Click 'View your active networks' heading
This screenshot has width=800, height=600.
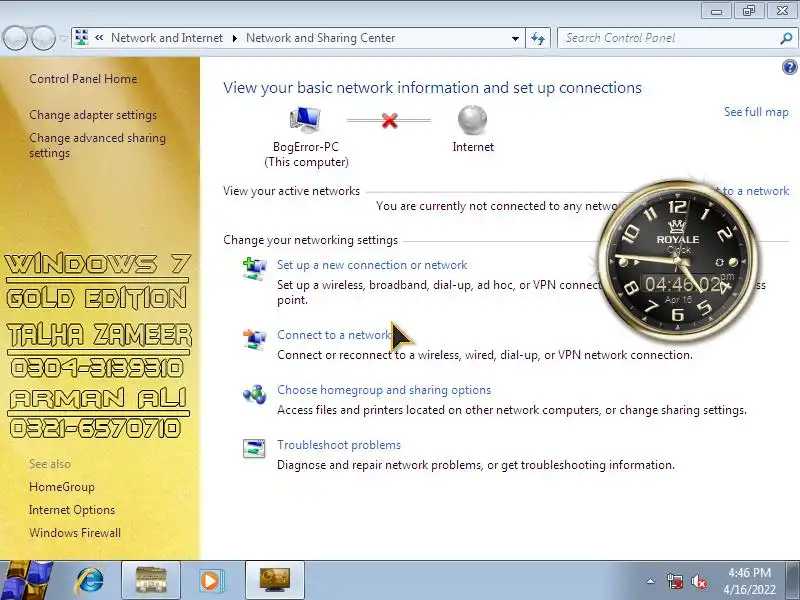tap(291, 191)
